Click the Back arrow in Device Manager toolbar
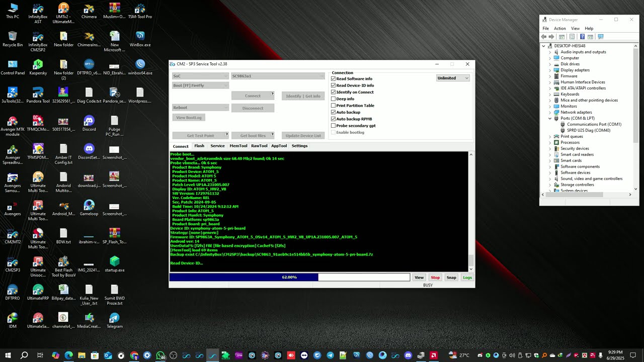Image resolution: width=644 pixels, height=362 pixels. tap(544, 37)
